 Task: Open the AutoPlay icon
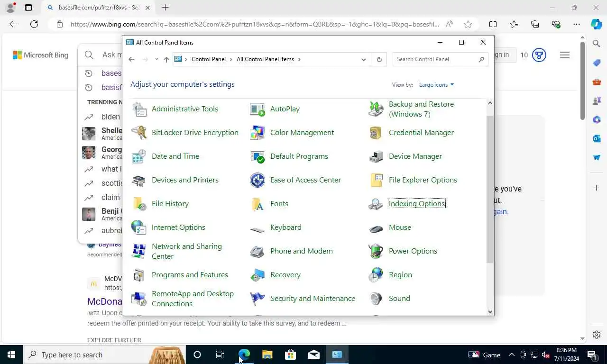click(x=258, y=109)
